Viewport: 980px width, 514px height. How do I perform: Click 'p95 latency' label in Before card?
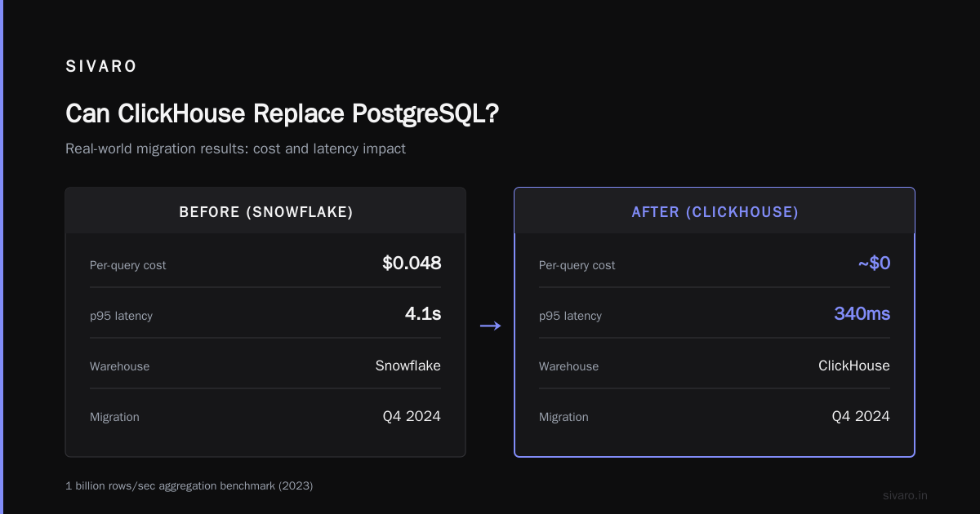tap(121, 316)
